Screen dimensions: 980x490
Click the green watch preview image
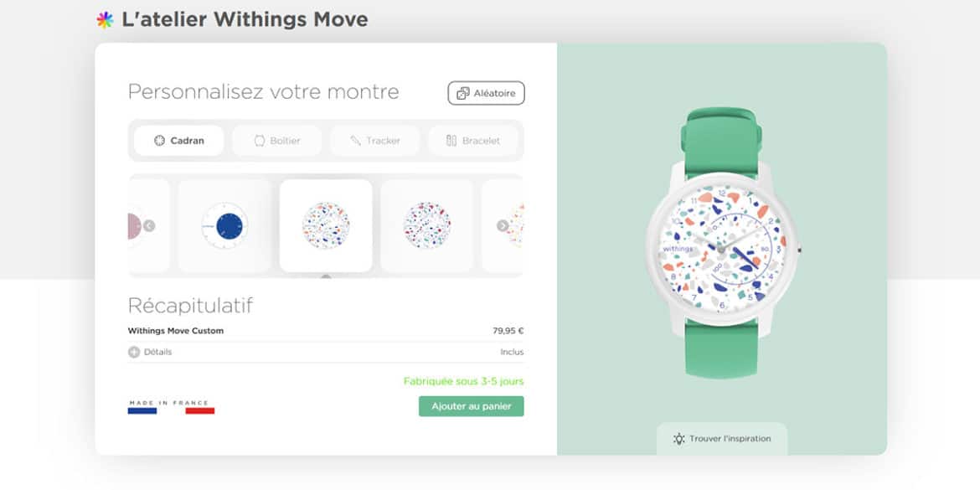pyautogui.click(x=723, y=244)
